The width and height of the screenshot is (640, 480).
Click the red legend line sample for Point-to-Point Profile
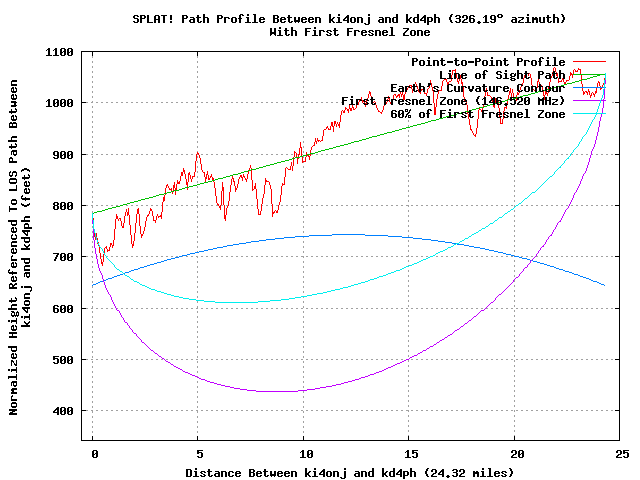tap(589, 62)
